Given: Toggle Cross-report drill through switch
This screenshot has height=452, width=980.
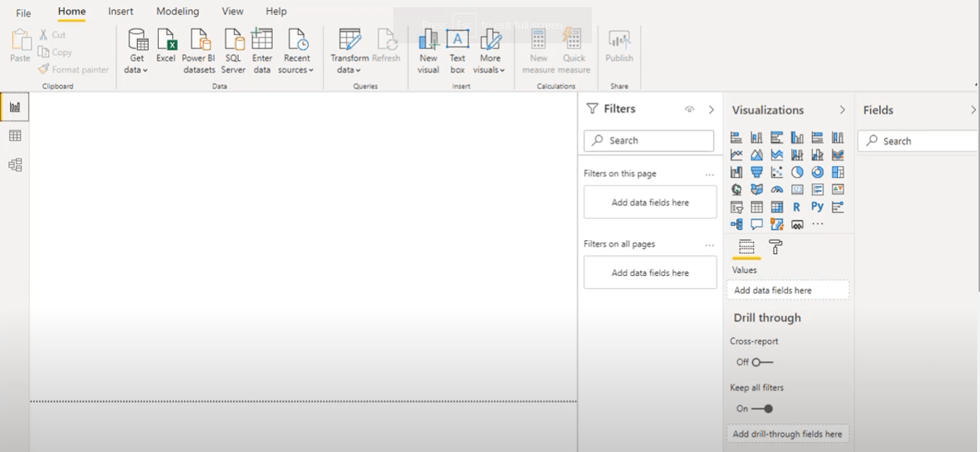Looking at the screenshot, I should point(761,362).
